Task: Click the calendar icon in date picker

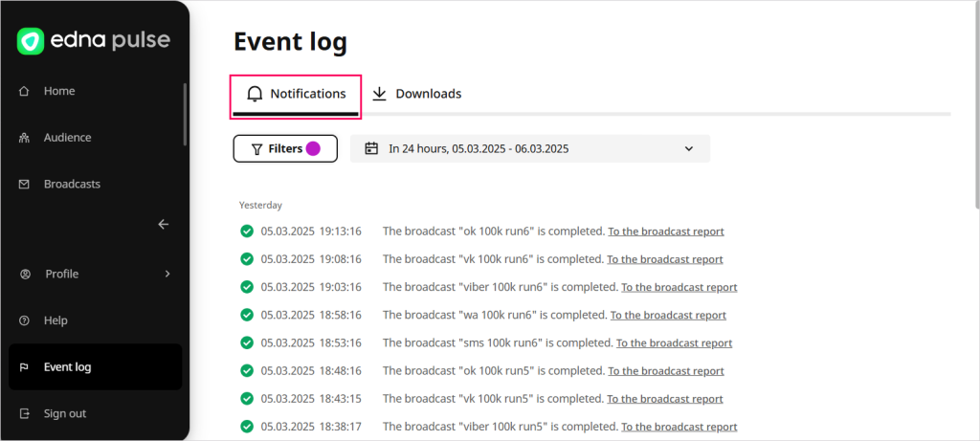Action: (x=372, y=148)
